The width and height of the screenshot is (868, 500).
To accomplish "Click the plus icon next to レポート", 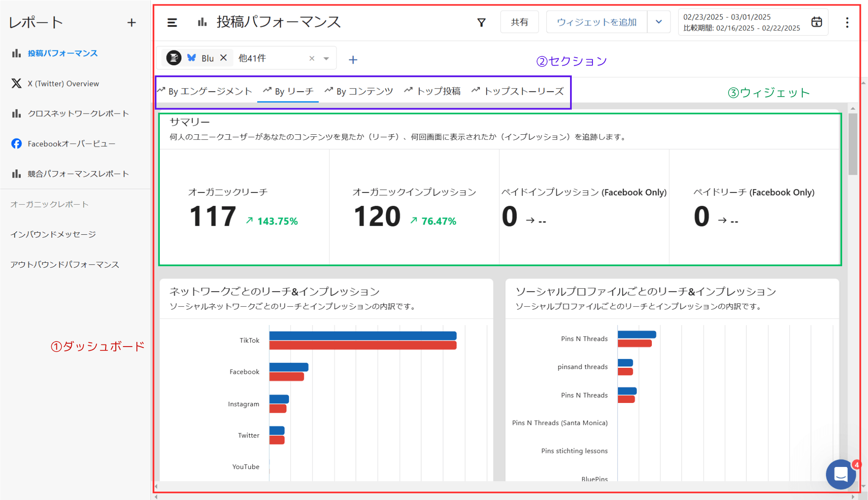I will coord(131,23).
